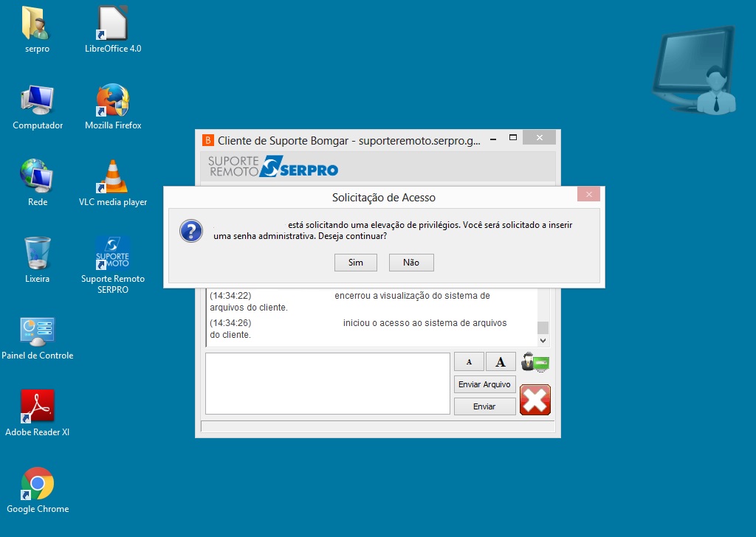Open Painel de Controle icon
Image resolution: width=756 pixels, height=537 pixels.
[x=38, y=339]
